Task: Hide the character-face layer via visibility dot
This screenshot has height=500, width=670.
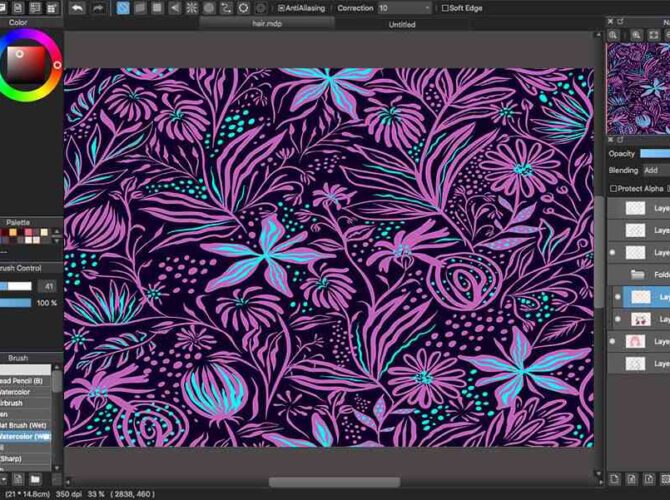Action: pyautogui.click(x=617, y=319)
